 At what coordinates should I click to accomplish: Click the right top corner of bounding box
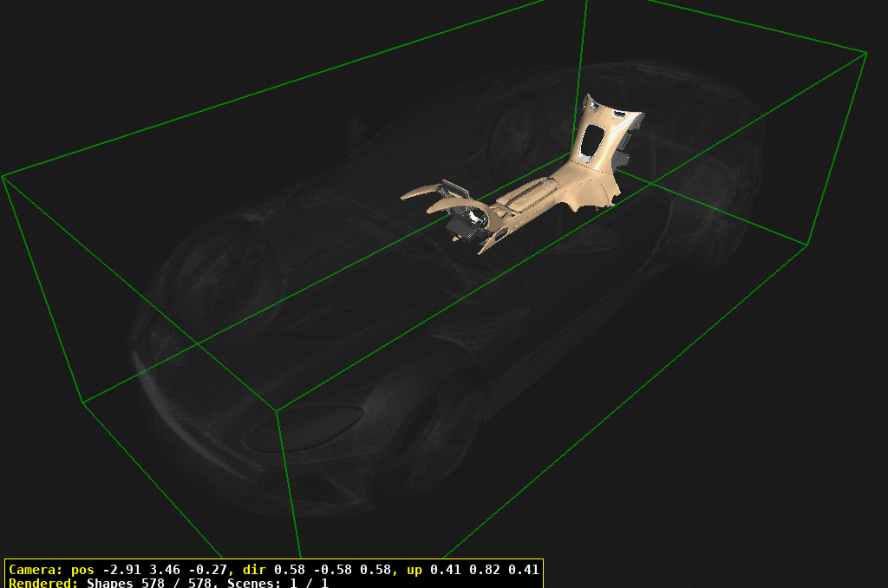[866, 53]
